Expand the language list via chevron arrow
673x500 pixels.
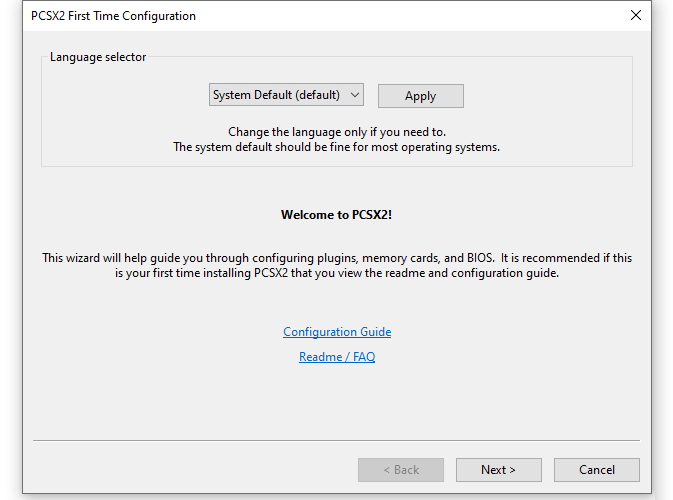tap(355, 95)
